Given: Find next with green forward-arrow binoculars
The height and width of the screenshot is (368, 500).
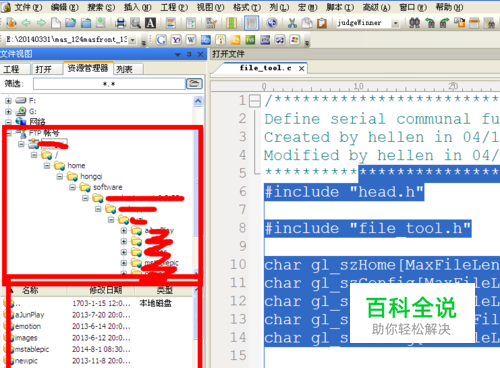Looking at the screenshot, I should click(444, 23).
